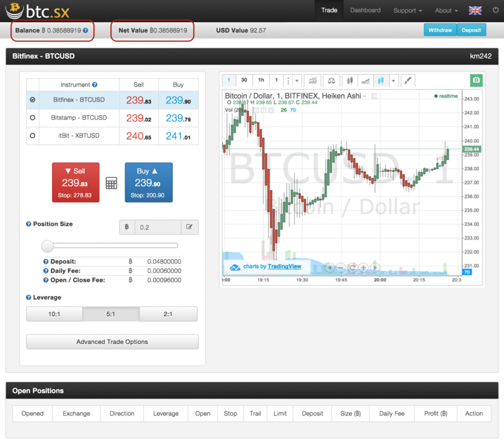The height and width of the screenshot is (443, 504).
Task: Click the Vol indicator settings icon
Action: coord(263,110)
